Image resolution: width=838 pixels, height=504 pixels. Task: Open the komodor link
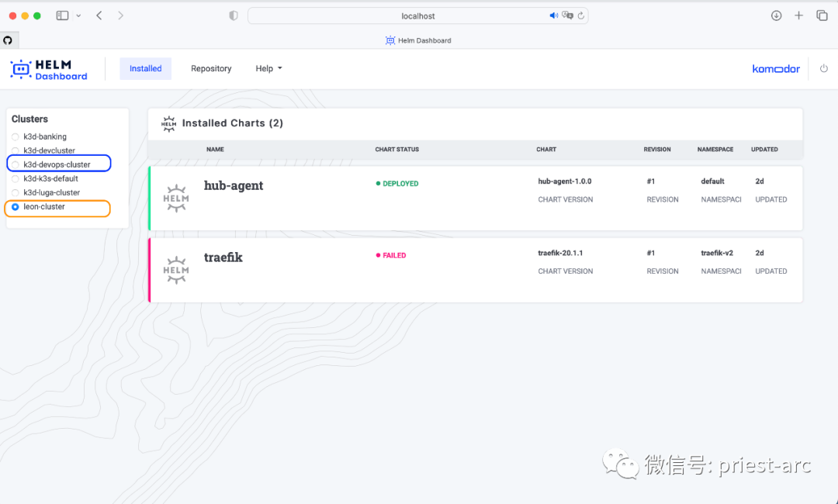[x=776, y=69]
